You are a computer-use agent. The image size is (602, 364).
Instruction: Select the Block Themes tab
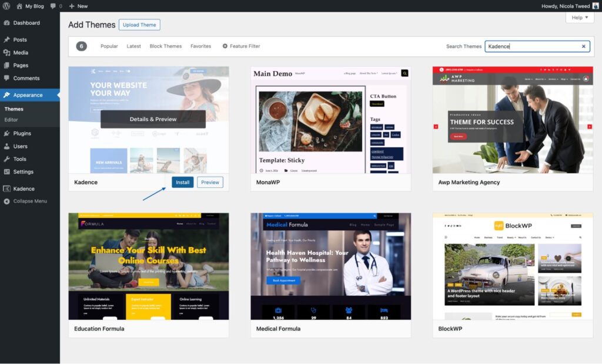click(x=166, y=46)
